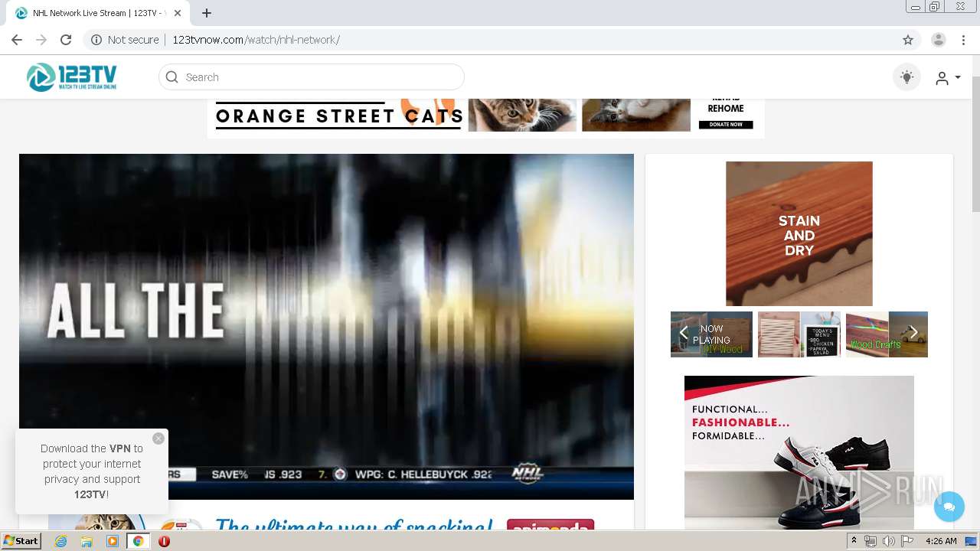Screen dimensions: 980x551
Task: Show hidden system tray icons
Action: pyautogui.click(x=854, y=541)
